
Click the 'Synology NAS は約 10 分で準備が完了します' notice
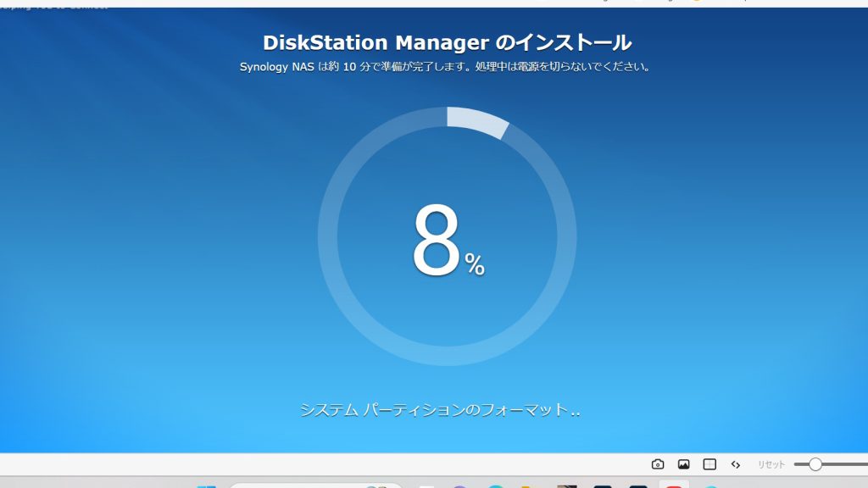point(446,67)
